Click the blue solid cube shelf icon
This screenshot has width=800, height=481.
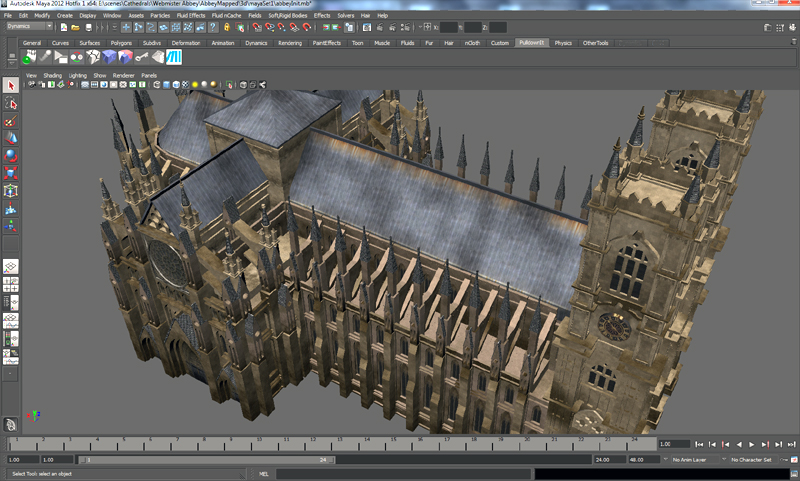[109, 57]
